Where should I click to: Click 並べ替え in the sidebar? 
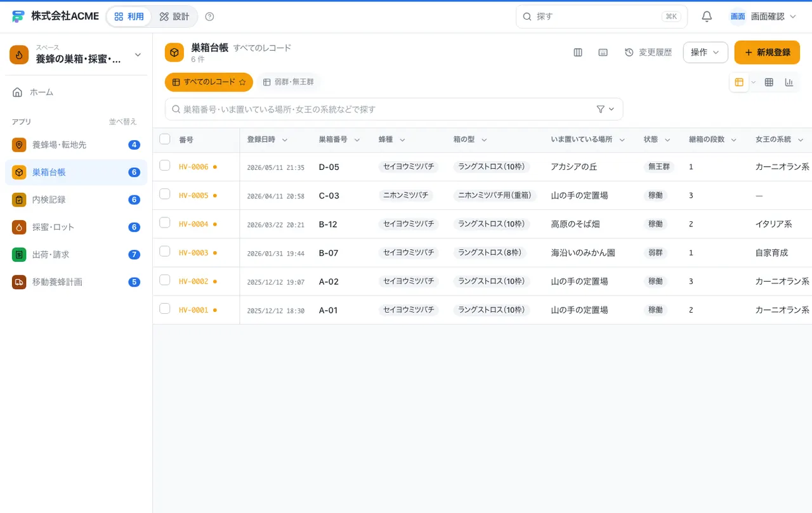point(122,122)
